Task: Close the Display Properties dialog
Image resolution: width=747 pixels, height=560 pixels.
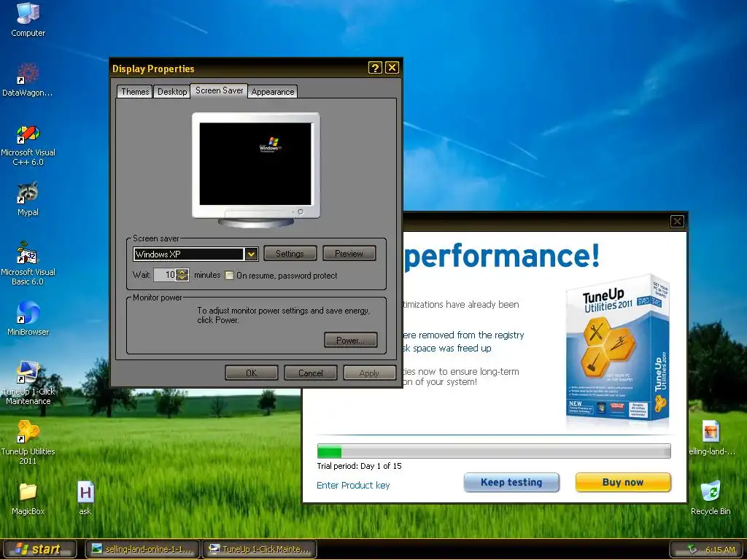Action: [392, 68]
